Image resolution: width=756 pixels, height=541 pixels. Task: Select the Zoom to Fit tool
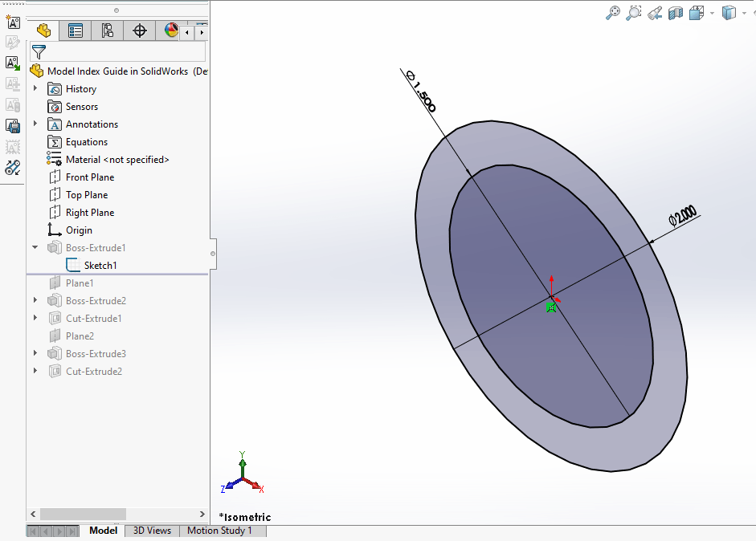pos(613,12)
